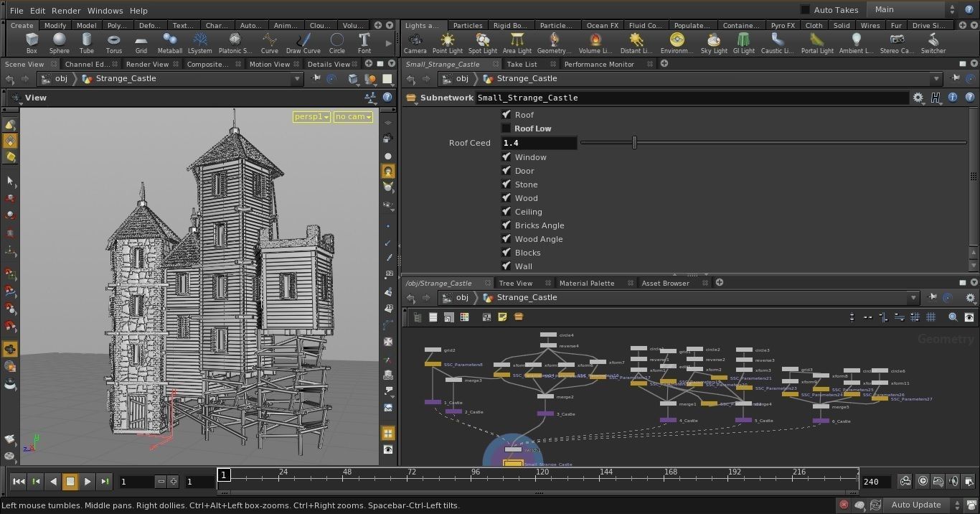Image resolution: width=980 pixels, height=514 pixels.
Task: Click the network editor search icon
Action: point(953,317)
